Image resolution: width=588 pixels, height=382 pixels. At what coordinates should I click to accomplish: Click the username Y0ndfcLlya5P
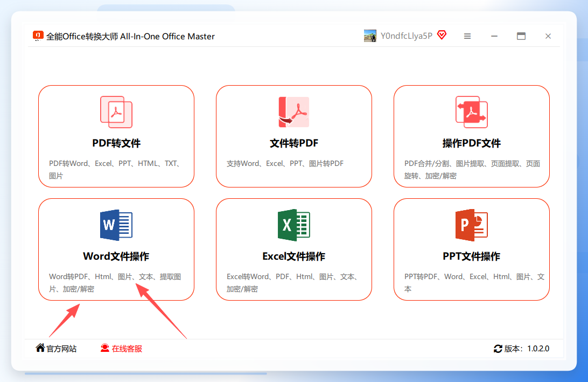407,36
